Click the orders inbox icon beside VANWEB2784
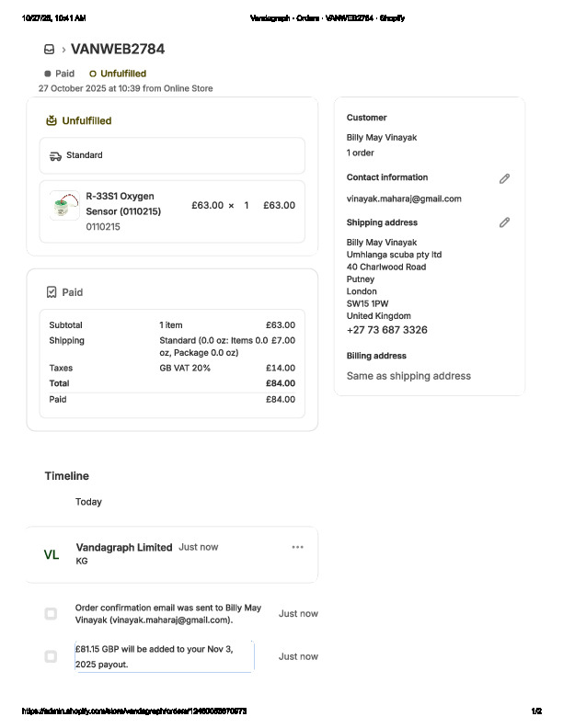The width and height of the screenshot is (563, 728). [x=49, y=50]
